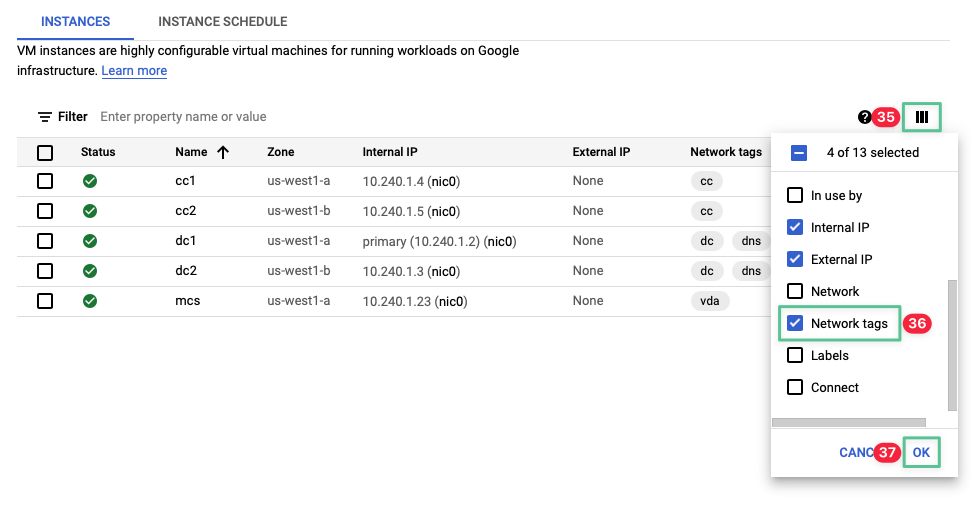Check the In use by column option
The image size is (971, 505).
coord(796,195)
